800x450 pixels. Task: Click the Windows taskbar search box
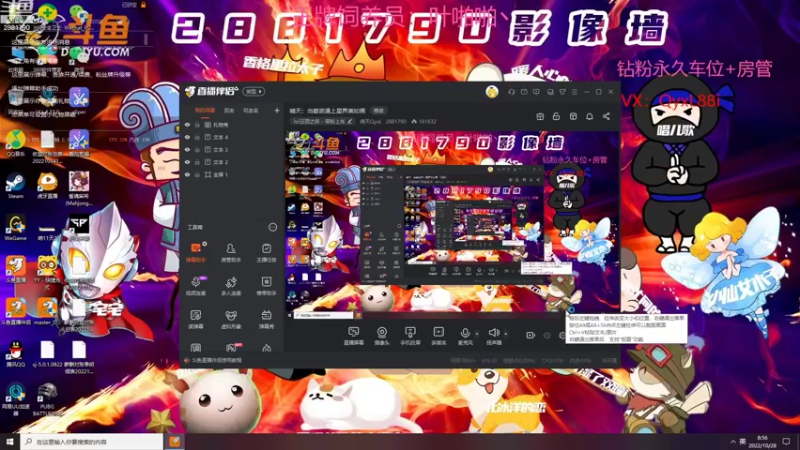92,442
